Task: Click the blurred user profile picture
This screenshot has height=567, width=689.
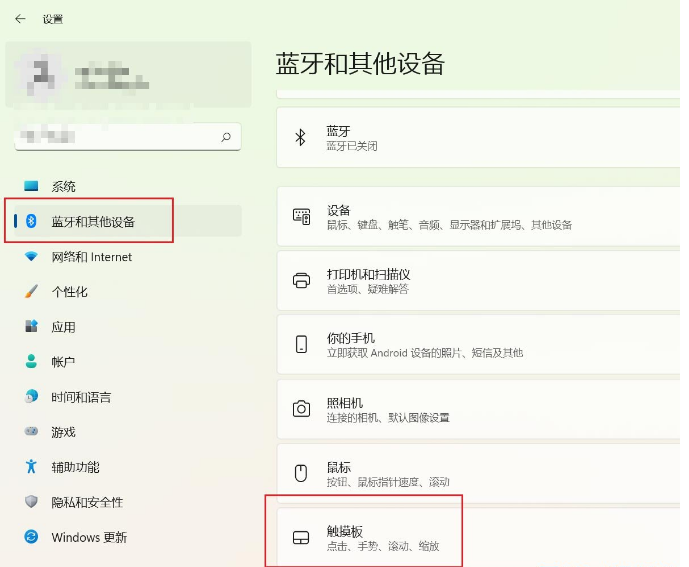Action: pyautogui.click(x=41, y=75)
